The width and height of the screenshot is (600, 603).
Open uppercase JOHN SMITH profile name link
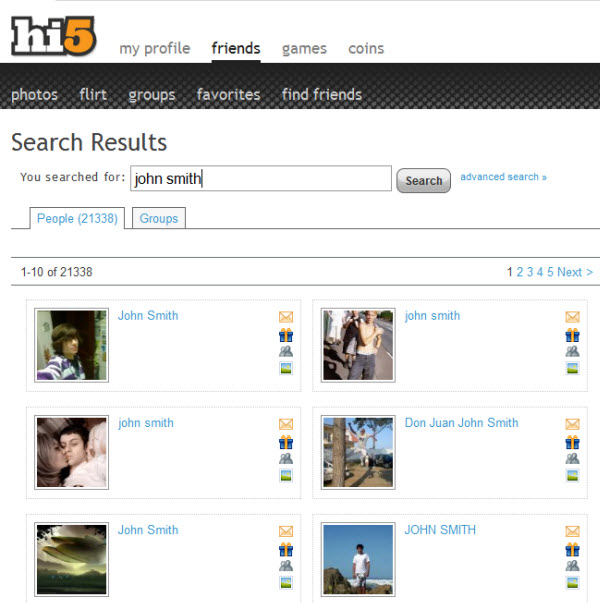[x=440, y=530]
